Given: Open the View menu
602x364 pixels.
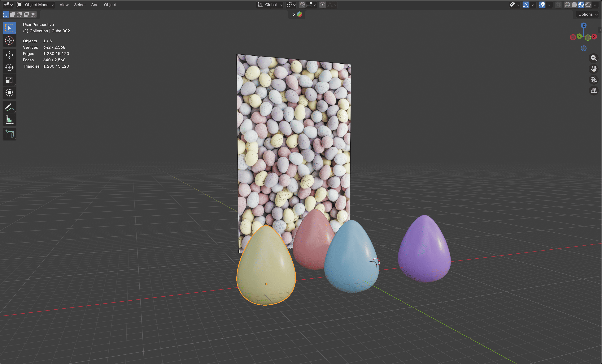Looking at the screenshot, I should click(64, 5).
